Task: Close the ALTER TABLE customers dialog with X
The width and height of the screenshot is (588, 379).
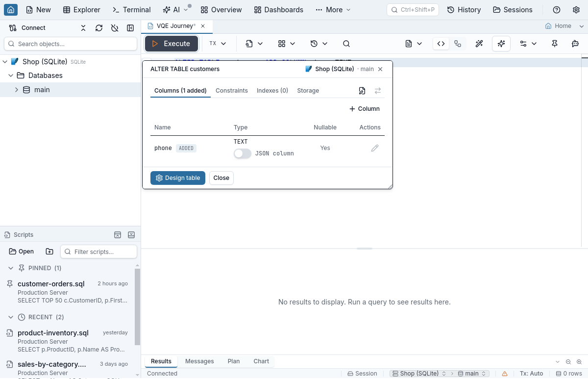Action: 380,69
